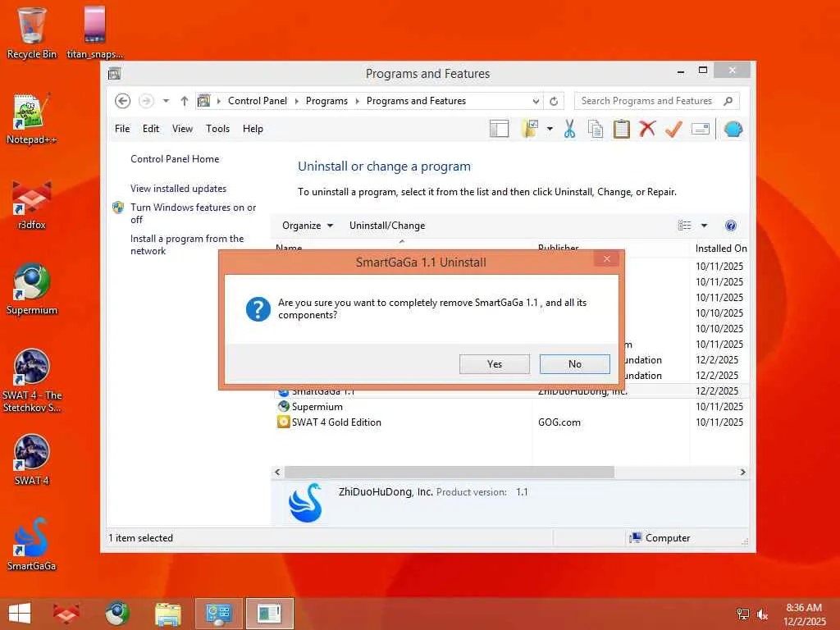Select Programs breadcrumb in address bar
This screenshot has height=630, width=840.
(x=326, y=101)
